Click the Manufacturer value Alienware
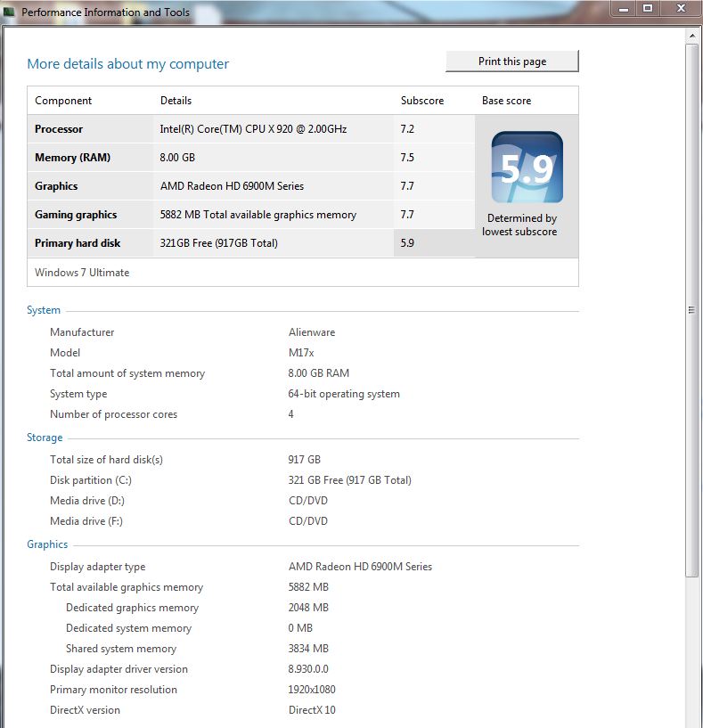Image resolution: width=703 pixels, height=728 pixels. pos(312,332)
